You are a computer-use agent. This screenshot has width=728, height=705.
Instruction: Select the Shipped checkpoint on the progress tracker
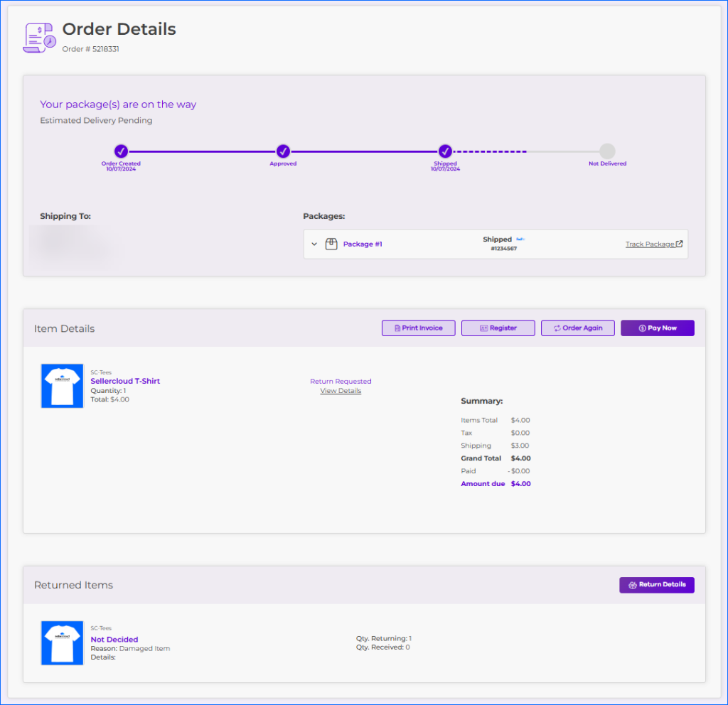445,151
